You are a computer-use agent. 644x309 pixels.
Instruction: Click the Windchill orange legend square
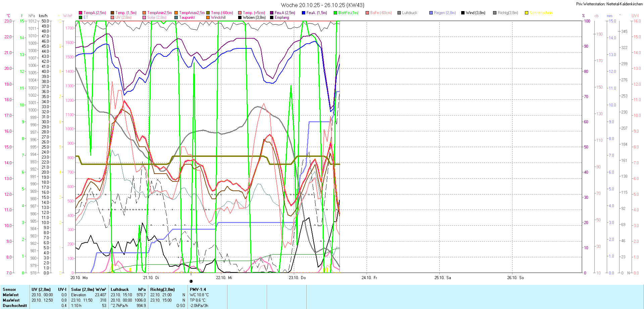point(208,17)
